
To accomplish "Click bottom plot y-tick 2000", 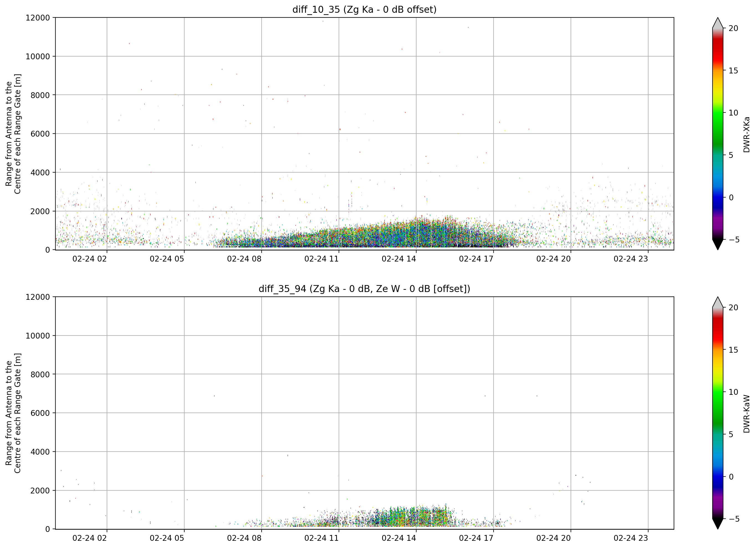I will pos(40,490).
